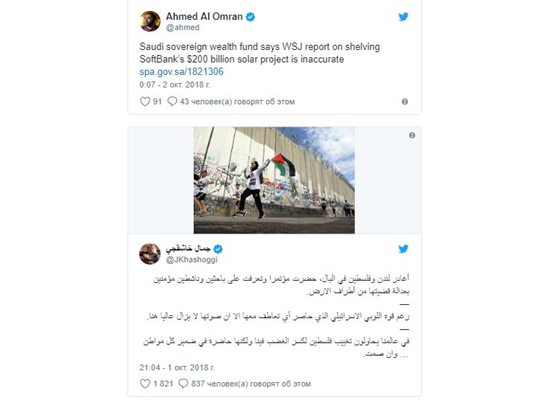Like the JKhashoggi tweet via heart icon
The width and height of the screenshot is (550, 400).
(x=145, y=384)
